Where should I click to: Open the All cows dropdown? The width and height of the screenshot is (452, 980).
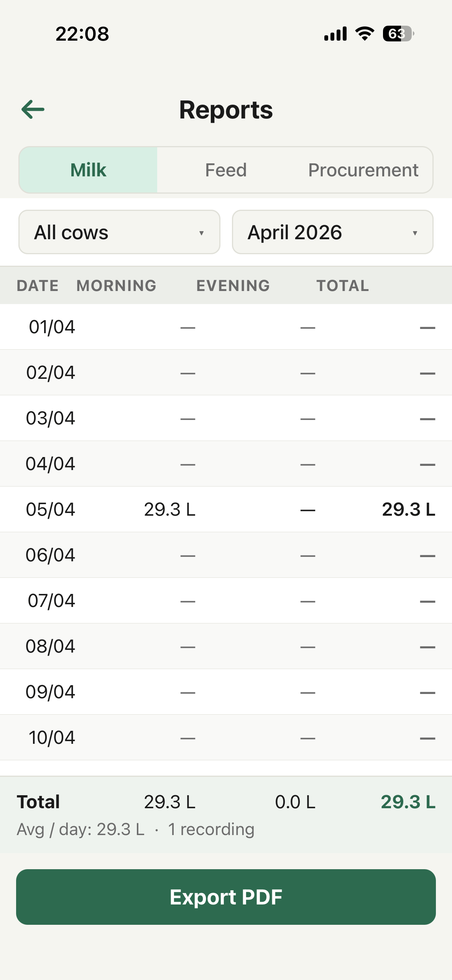[119, 232]
